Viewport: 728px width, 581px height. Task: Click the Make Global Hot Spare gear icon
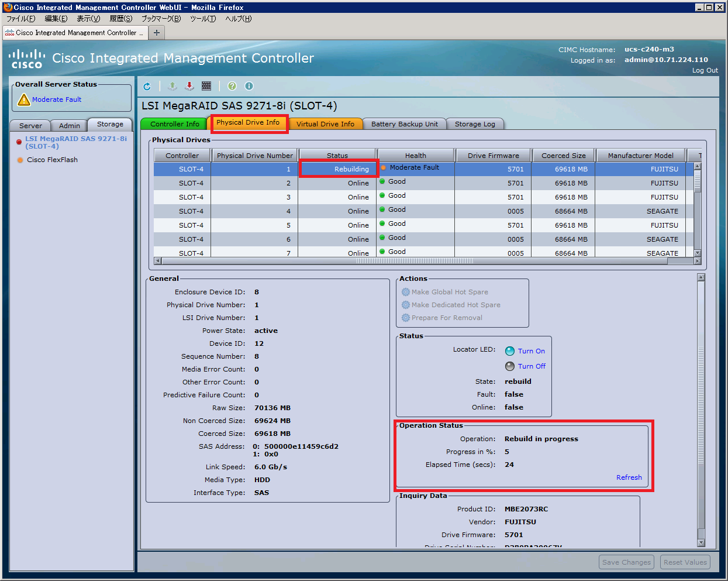tap(406, 292)
